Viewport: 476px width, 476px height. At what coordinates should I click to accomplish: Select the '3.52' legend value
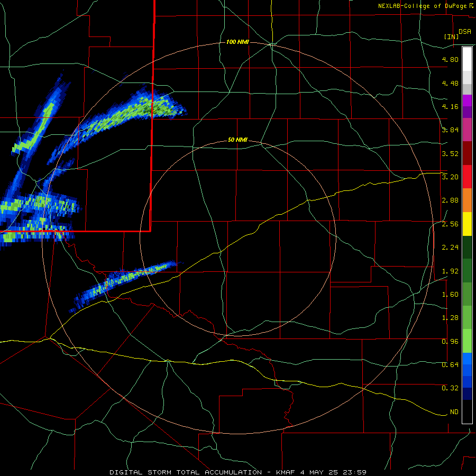(450, 153)
